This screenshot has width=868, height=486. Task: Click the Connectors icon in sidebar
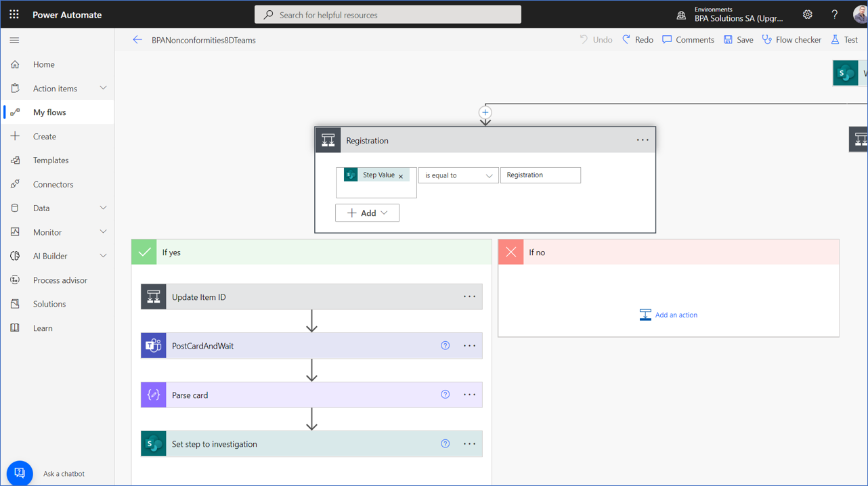pos(15,184)
